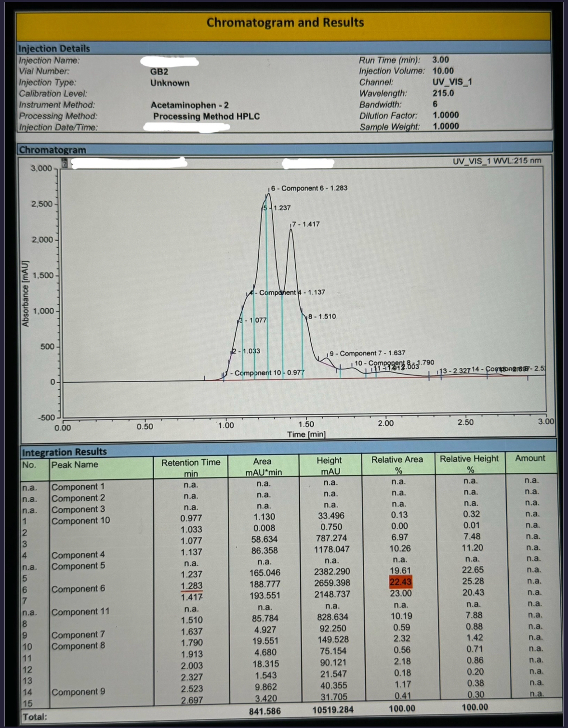
Task: Click the 'Injection Details' section header
Action: coord(54,48)
